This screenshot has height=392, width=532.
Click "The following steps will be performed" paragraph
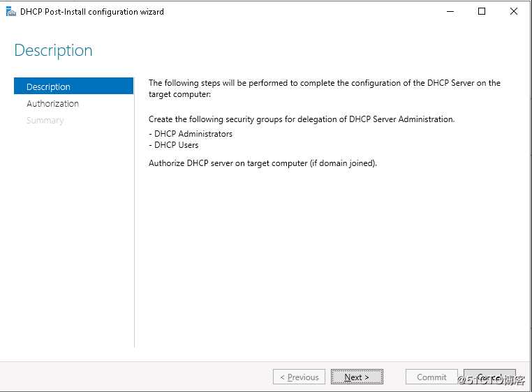pyautogui.click(x=325, y=89)
